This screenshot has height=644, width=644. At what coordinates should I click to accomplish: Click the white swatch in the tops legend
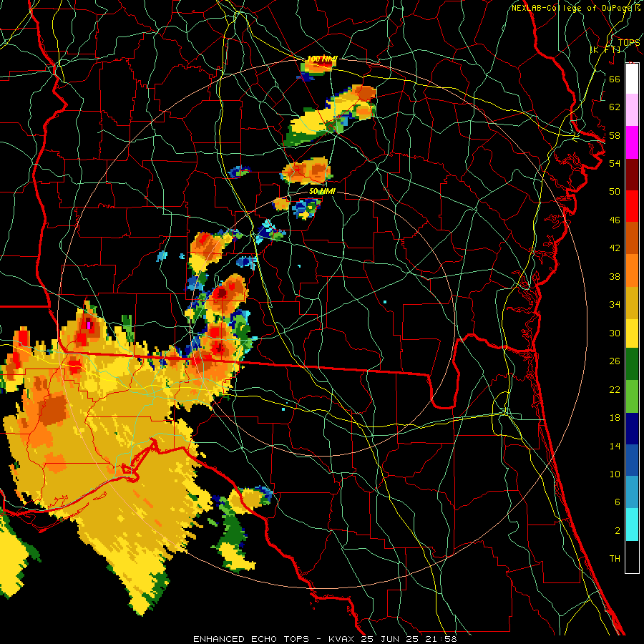click(632, 79)
